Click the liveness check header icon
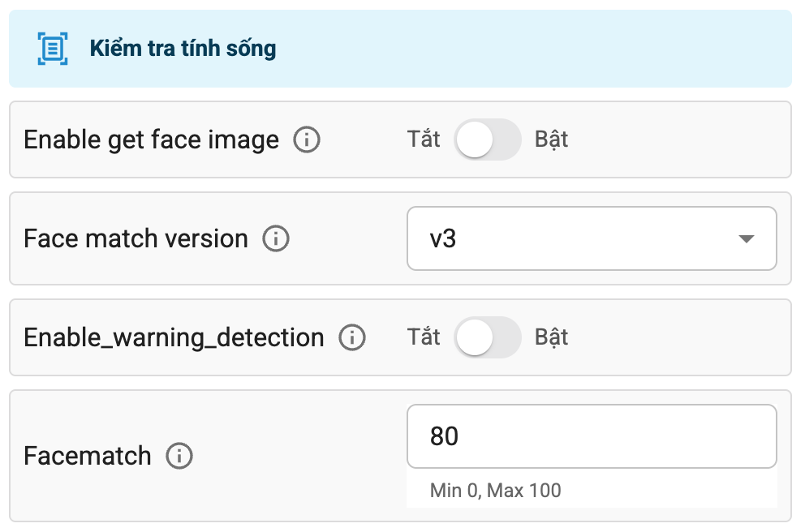 tap(53, 49)
